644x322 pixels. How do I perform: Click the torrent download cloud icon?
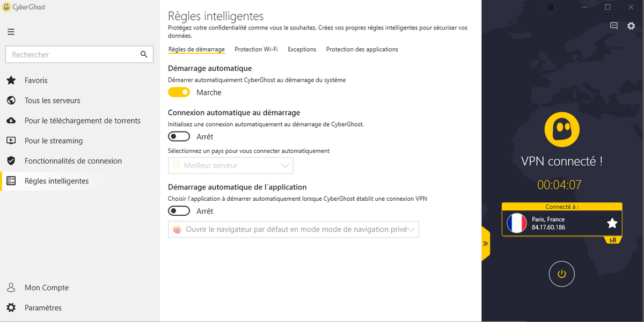pyautogui.click(x=11, y=121)
